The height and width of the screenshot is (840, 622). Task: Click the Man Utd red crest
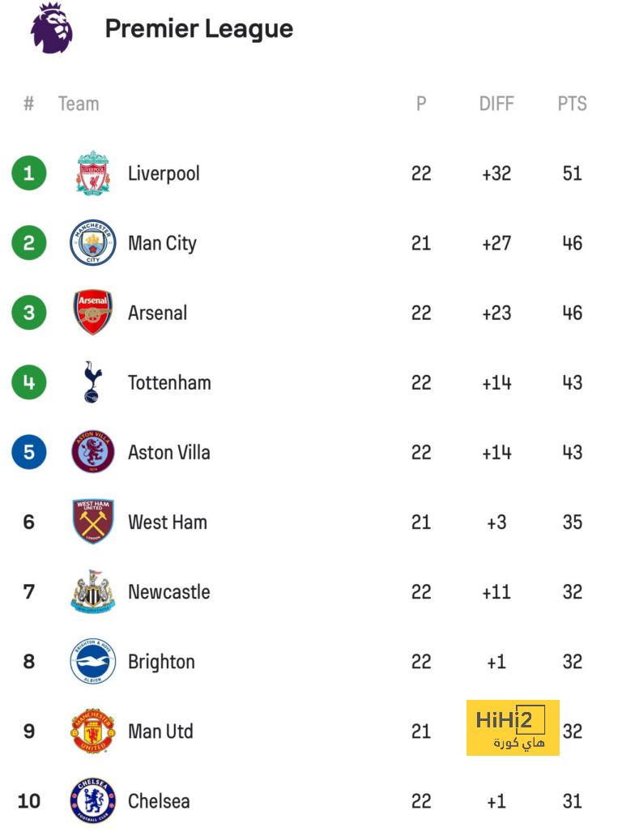coord(92,731)
